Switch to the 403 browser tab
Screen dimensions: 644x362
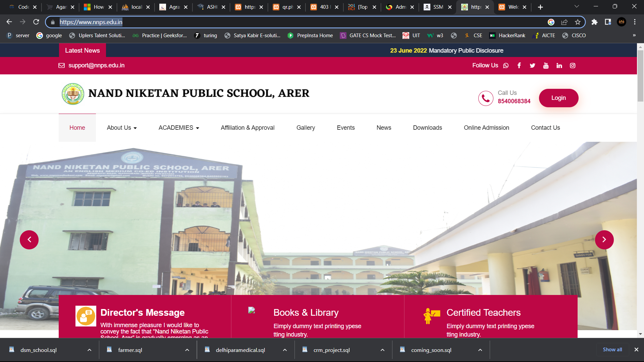(324, 7)
